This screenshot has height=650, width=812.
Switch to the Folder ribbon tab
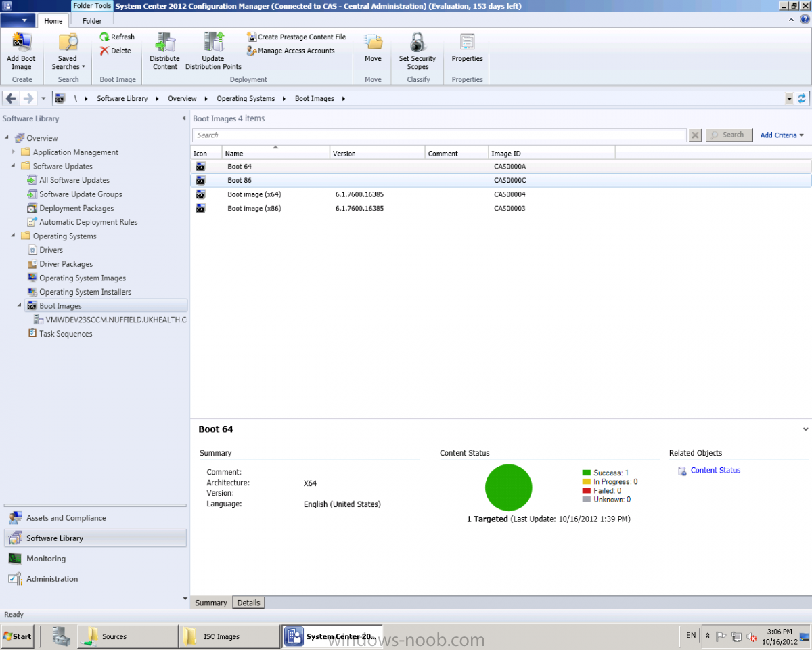coord(92,21)
